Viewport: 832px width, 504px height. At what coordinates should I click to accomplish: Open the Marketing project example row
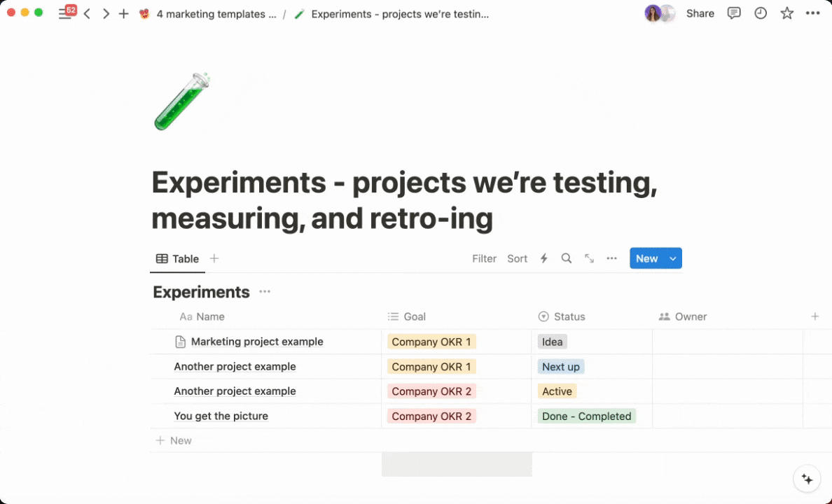tap(256, 342)
